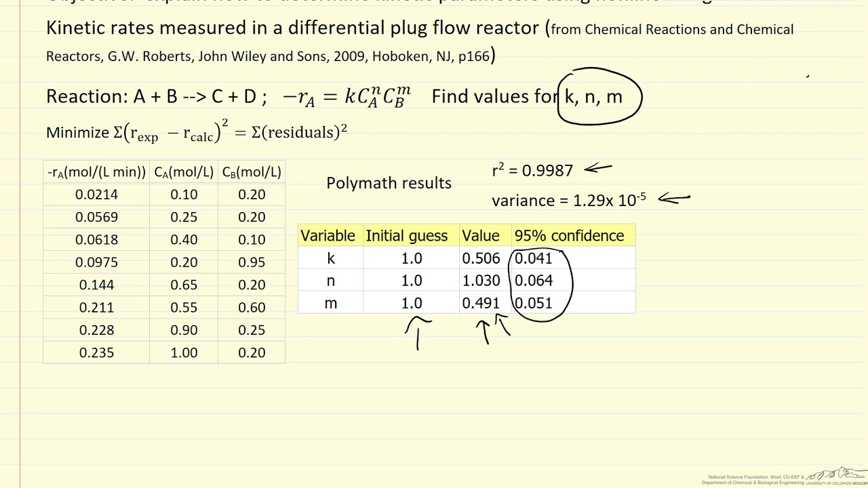Click the Minimize residuals equation

(197, 131)
